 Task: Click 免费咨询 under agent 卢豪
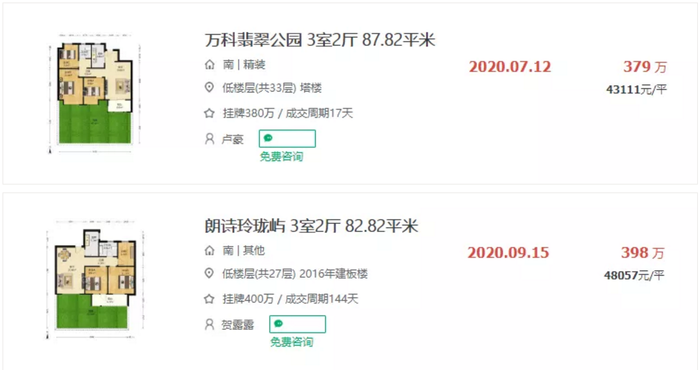click(x=282, y=156)
